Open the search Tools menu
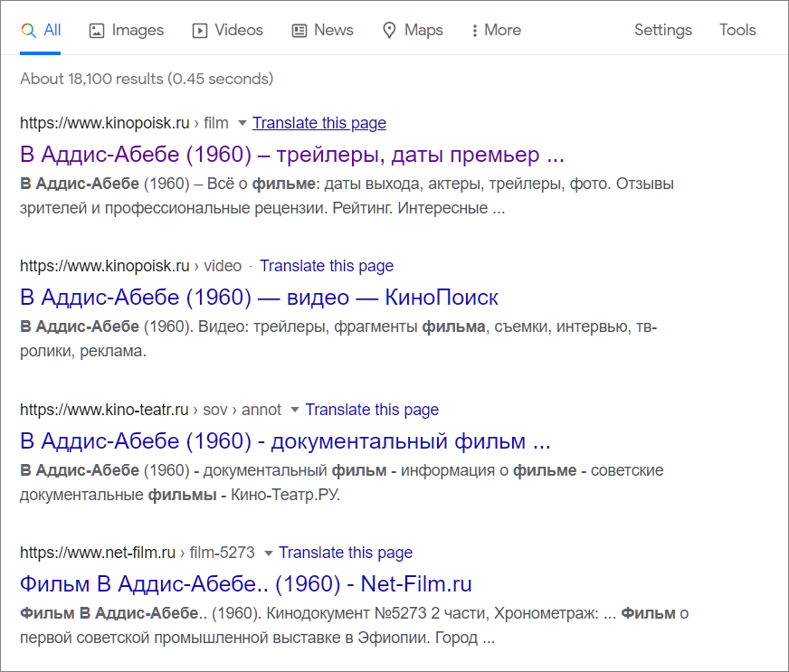 pyautogui.click(x=737, y=30)
